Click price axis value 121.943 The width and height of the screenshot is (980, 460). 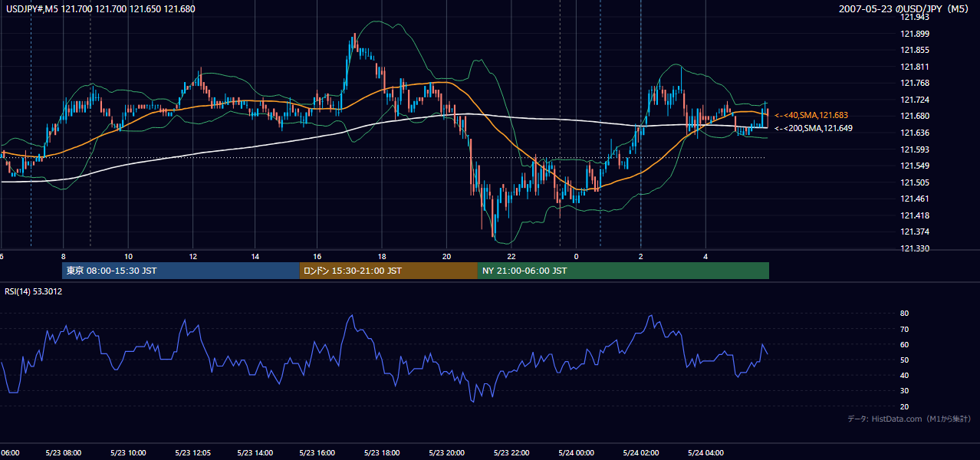tap(916, 17)
